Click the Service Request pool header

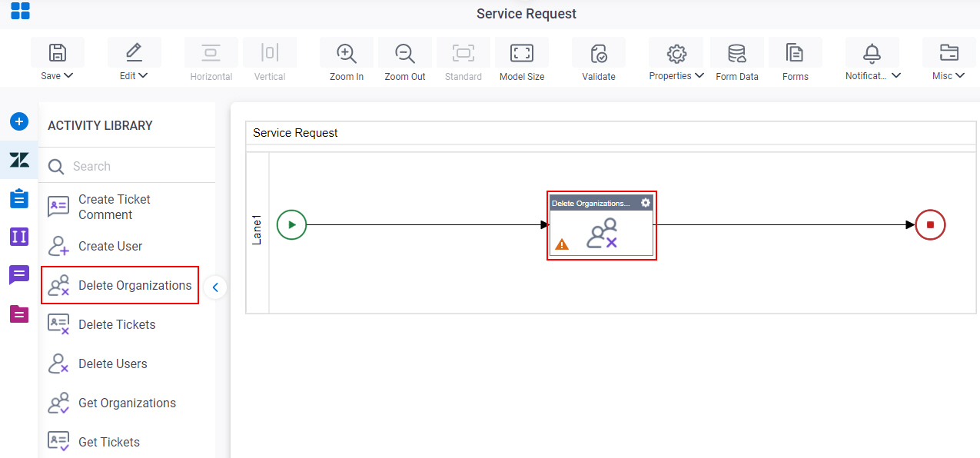(x=611, y=133)
